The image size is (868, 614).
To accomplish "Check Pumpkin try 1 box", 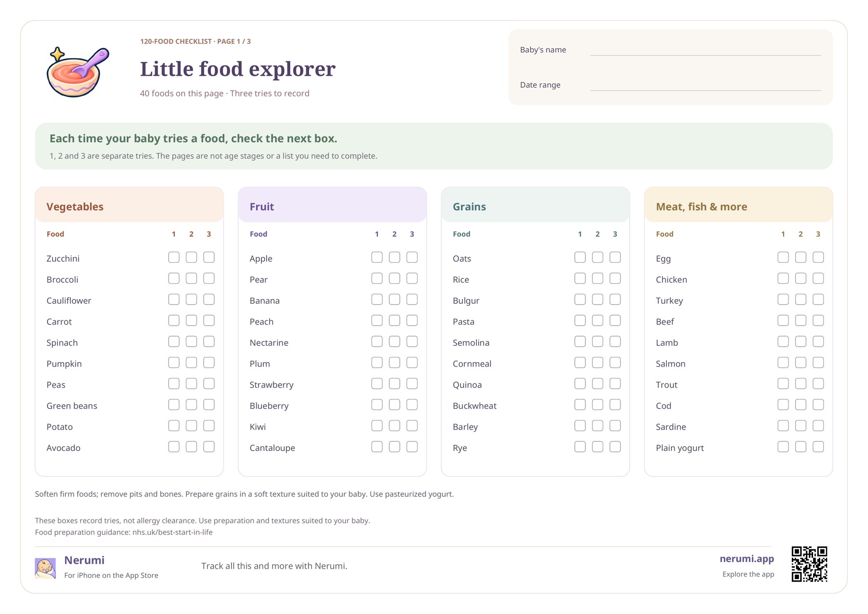I will (x=174, y=363).
